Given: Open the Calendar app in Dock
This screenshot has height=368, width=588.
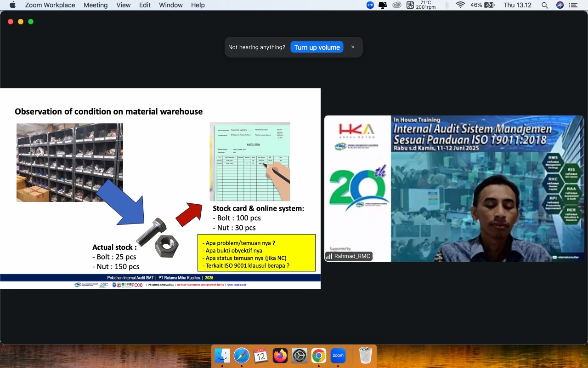Looking at the screenshot, I should 261,356.
